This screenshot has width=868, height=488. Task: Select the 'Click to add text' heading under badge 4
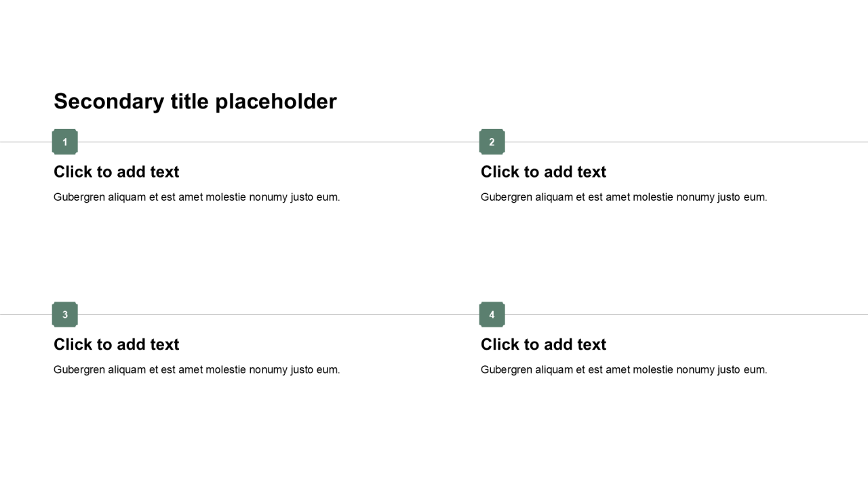(x=543, y=345)
